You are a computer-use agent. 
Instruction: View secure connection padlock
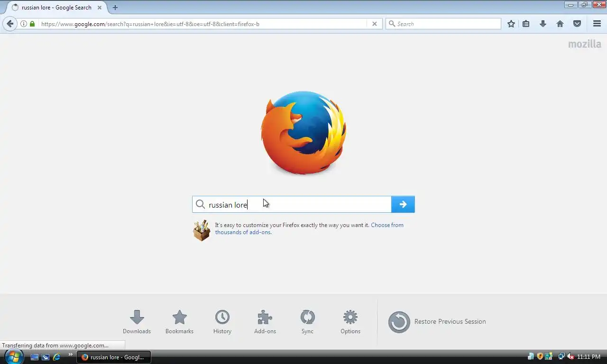32,24
